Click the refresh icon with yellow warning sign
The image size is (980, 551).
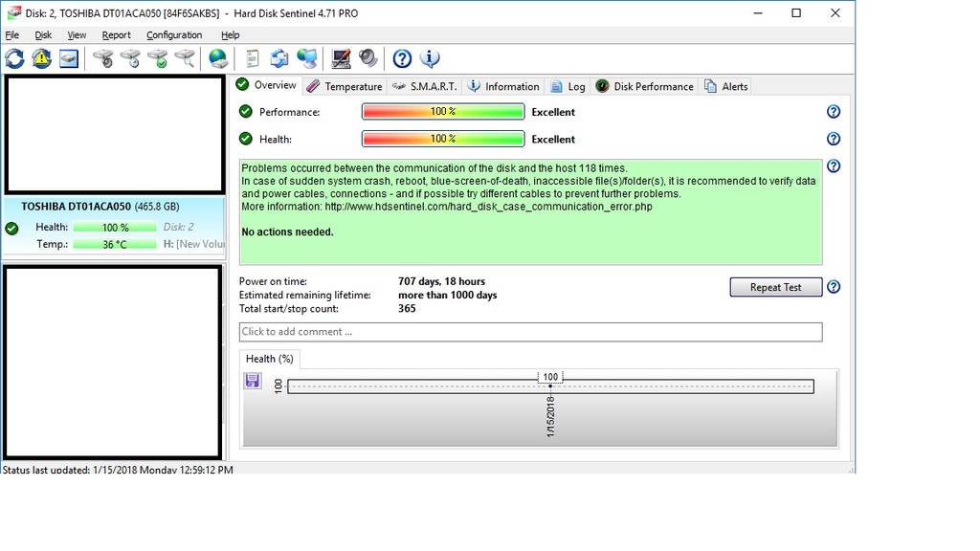[x=42, y=58]
